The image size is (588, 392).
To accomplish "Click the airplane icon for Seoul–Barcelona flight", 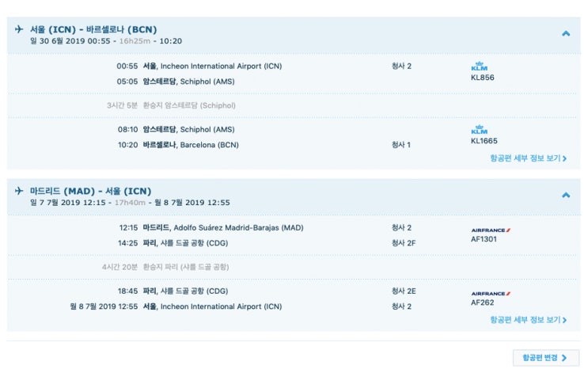I will click(x=18, y=29).
